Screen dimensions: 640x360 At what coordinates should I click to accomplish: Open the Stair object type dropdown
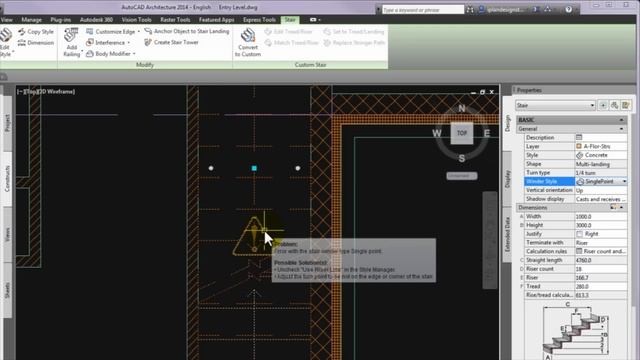coord(555,105)
